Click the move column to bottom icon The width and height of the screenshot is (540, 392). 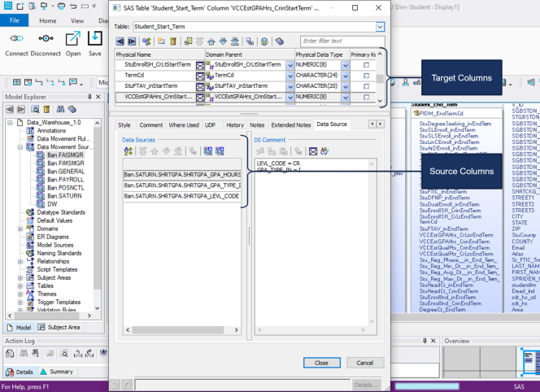(234, 41)
